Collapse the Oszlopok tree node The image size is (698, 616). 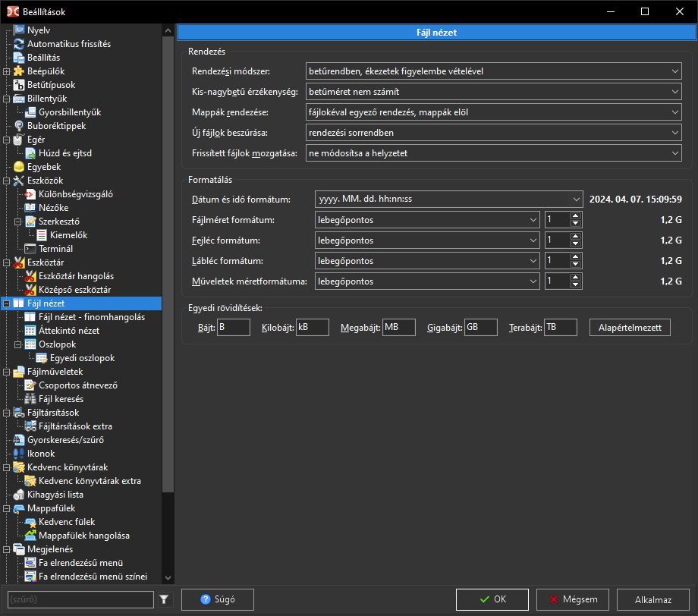[17, 344]
